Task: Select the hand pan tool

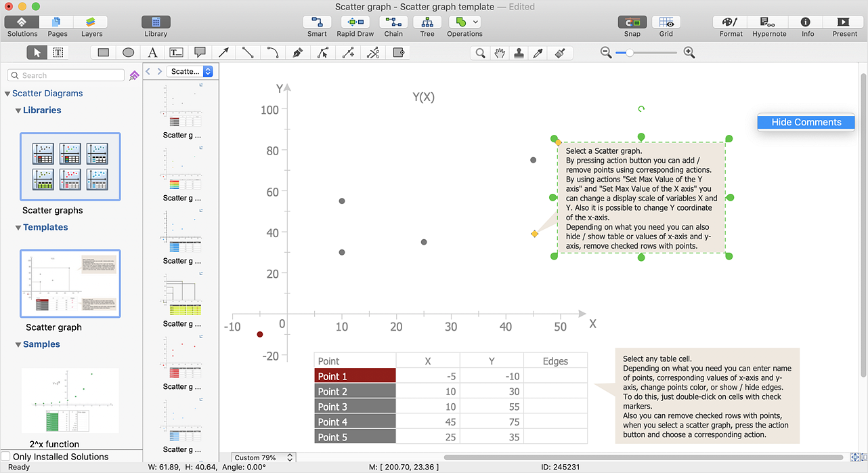Action: 500,52
